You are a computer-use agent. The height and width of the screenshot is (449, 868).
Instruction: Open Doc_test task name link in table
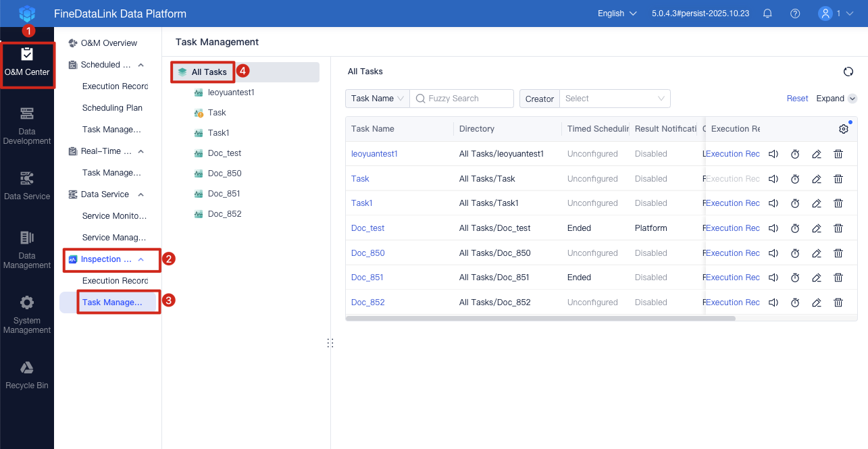click(367, 228)
